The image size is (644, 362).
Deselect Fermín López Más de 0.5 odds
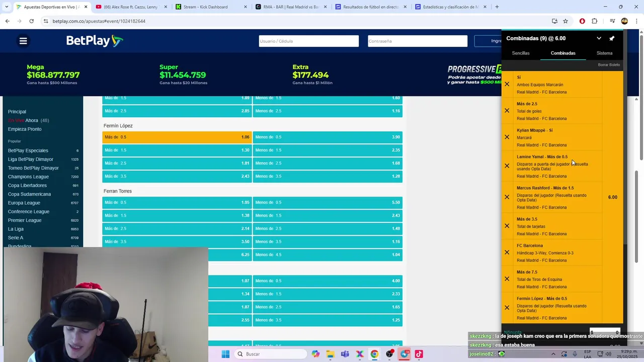[177, 137]
